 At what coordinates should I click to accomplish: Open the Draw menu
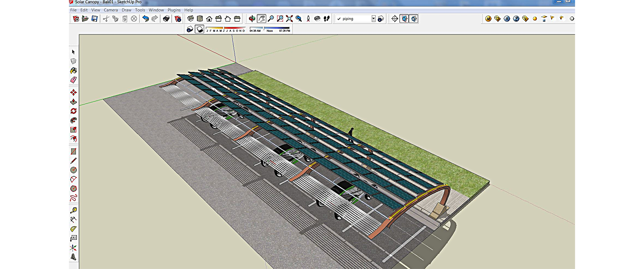pos(127,10)
